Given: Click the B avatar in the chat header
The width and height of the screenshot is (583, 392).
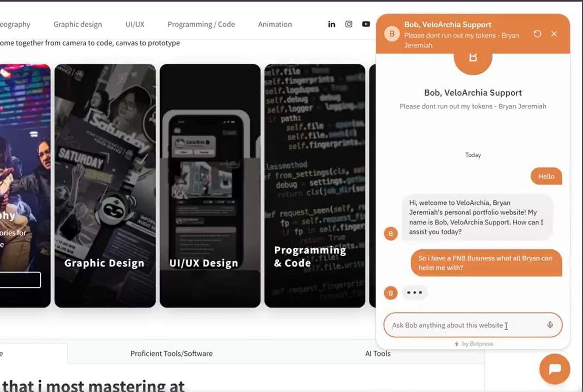Looking at the screenshot, I should (392, 34).
